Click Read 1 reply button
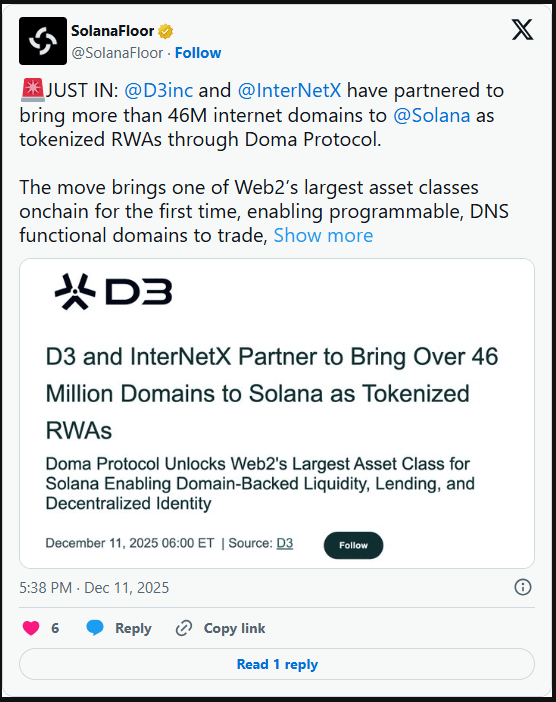 [277, 664]
